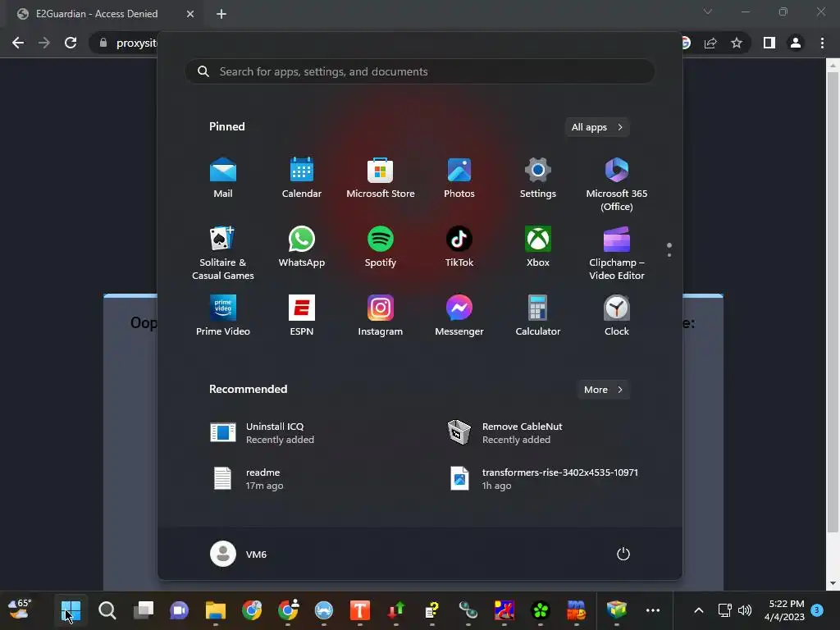Open the Mail app
840x630 pixels.
[223, 178]
